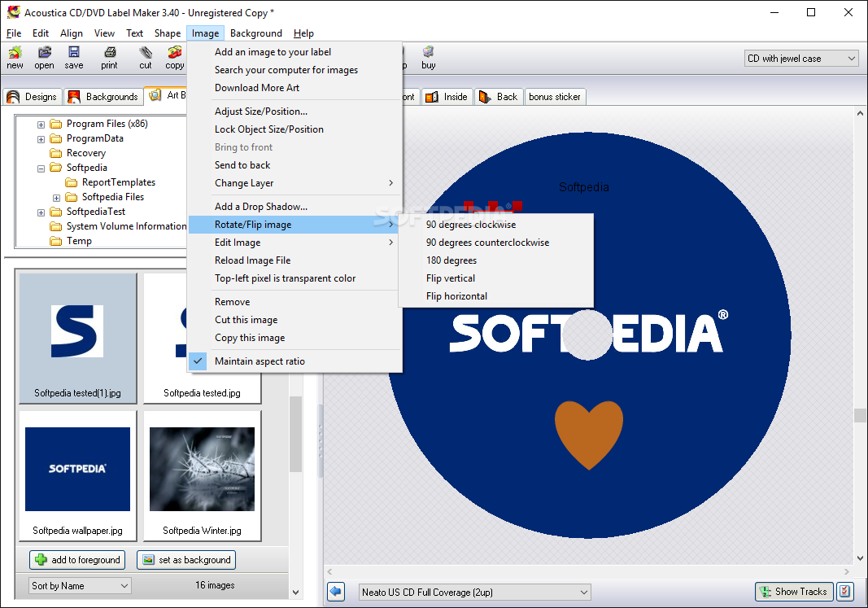
Task: Expand the Softpedia Files folder
Action: 56,198
